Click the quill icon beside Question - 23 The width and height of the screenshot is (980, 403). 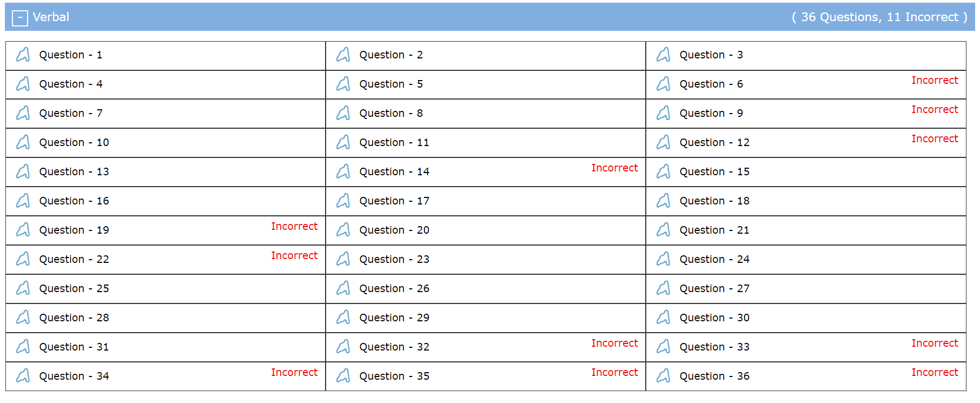pos(343,259)
